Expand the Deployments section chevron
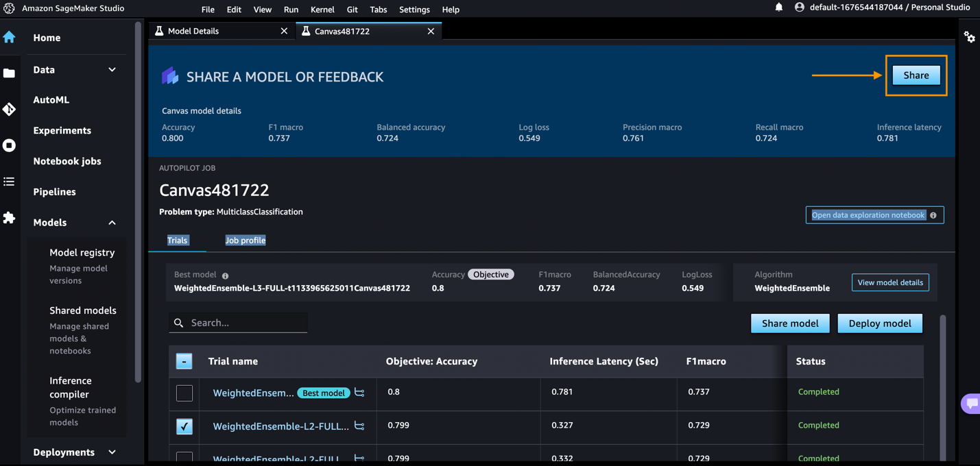 tap(112, 452)
